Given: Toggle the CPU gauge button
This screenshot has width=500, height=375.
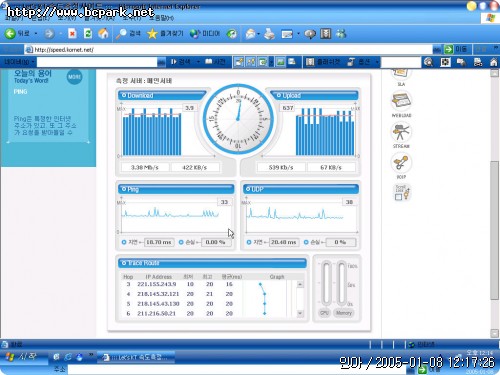Looking at the screenshot, I should point(324,313).
